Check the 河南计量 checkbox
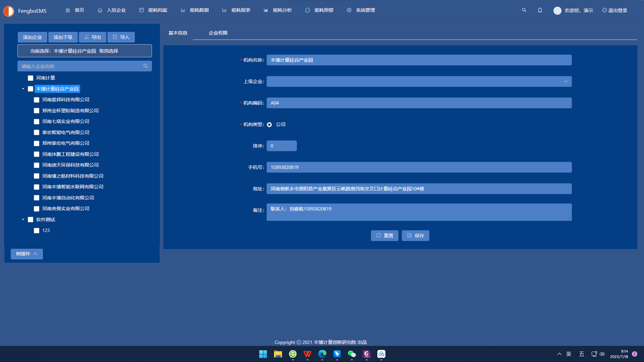Viewport: 644px width, 362px height. click(x=31, y=78)
